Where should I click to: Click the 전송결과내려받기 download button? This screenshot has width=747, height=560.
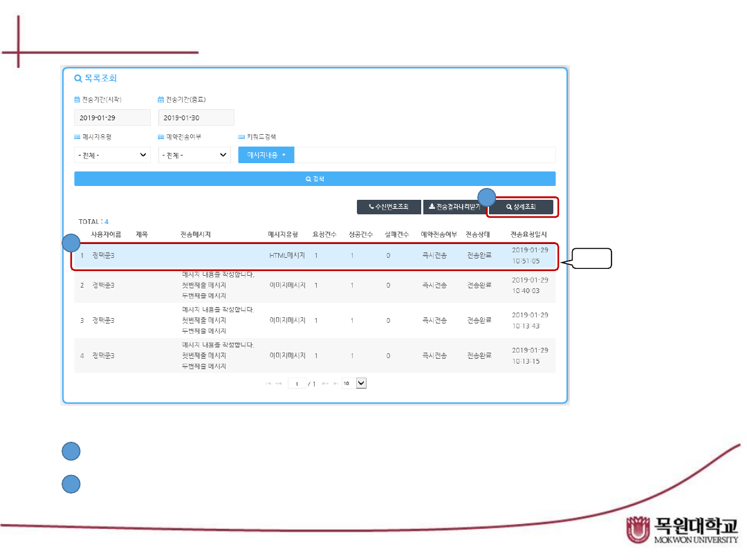pyautogui.click(x=454, y=207)
